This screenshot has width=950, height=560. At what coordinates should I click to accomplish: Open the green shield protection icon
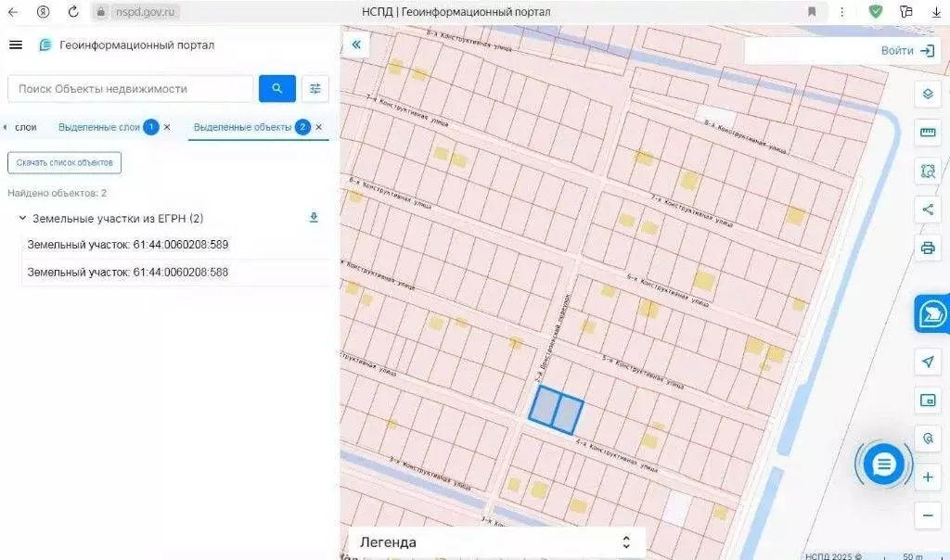(x=876, y=11)
